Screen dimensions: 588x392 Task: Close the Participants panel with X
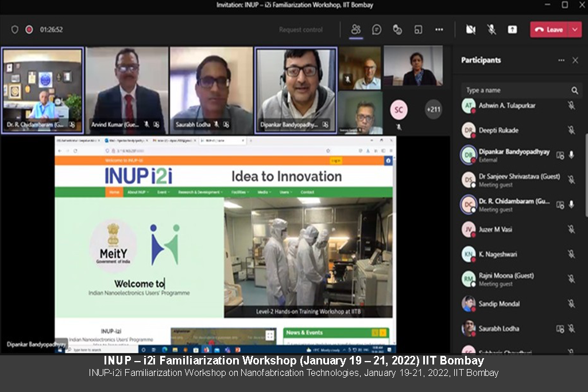click(x=575, y=60)
